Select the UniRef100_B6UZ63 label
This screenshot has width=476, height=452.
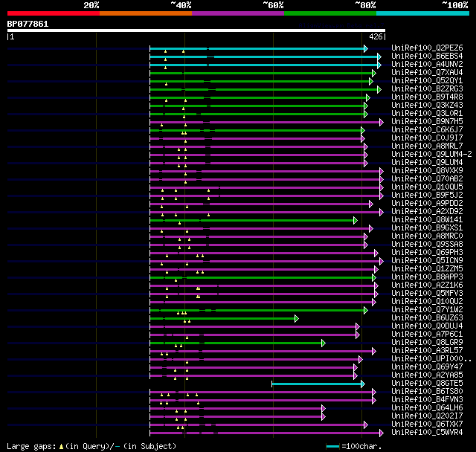coord(427,318)
